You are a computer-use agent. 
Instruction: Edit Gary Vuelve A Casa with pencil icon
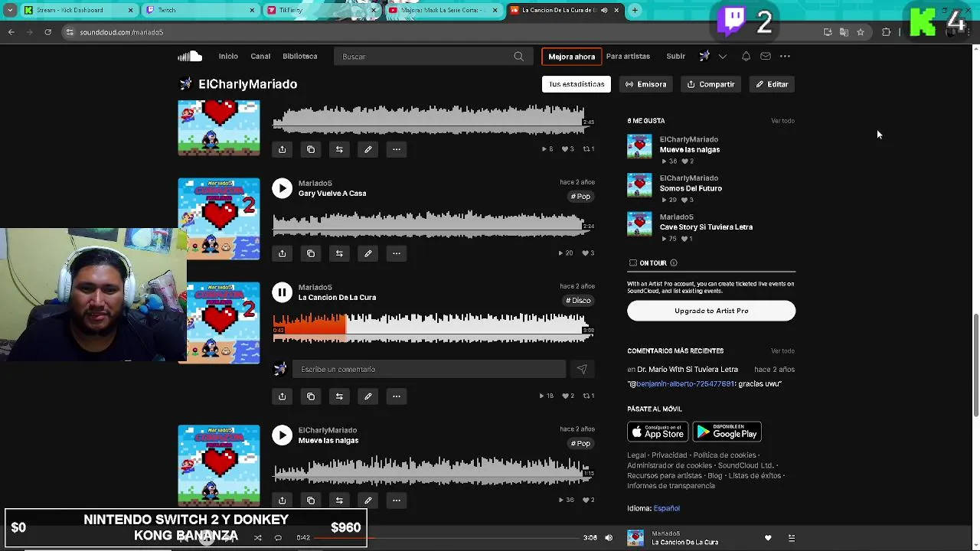coord(367,253)
